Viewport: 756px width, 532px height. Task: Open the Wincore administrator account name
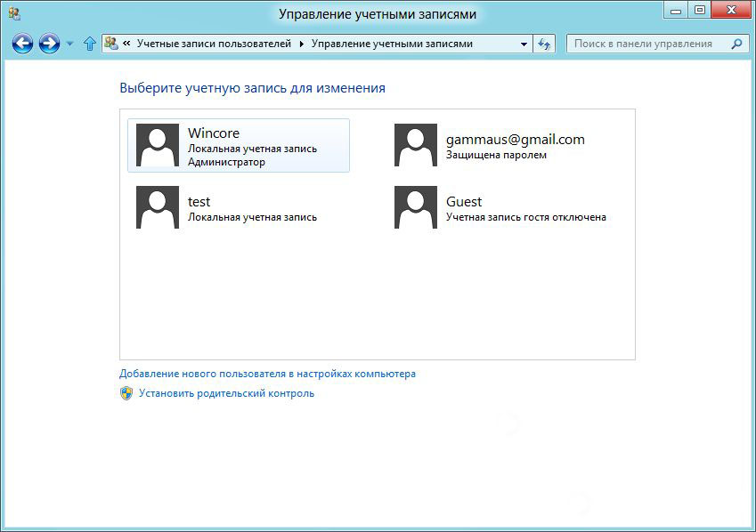pyautogui.click(x=214, y=133)
